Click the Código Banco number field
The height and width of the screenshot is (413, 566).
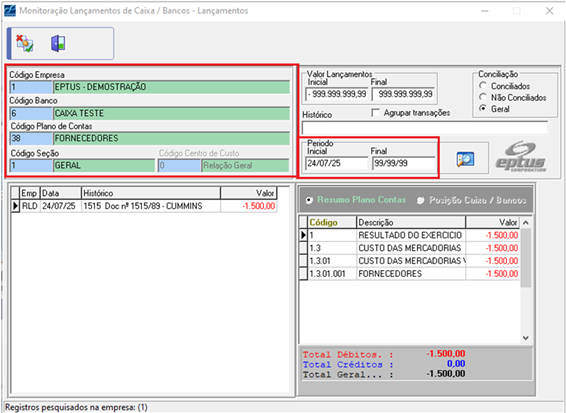point(31,113)
